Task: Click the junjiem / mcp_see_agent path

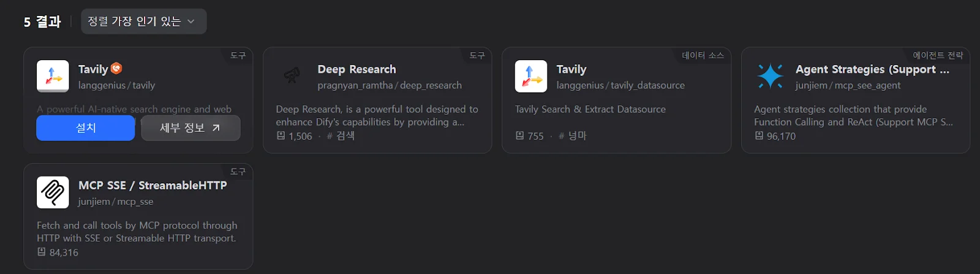Action: pos(848,85)
